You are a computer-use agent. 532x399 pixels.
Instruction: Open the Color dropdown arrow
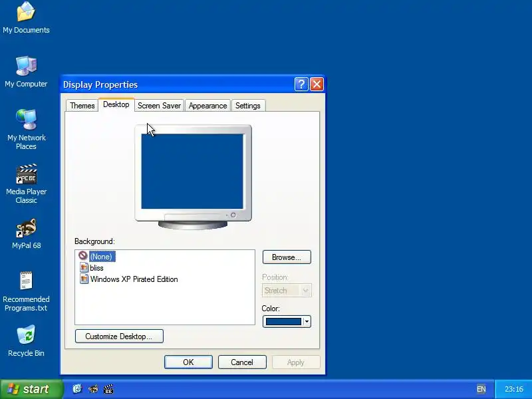pos(307,321)
